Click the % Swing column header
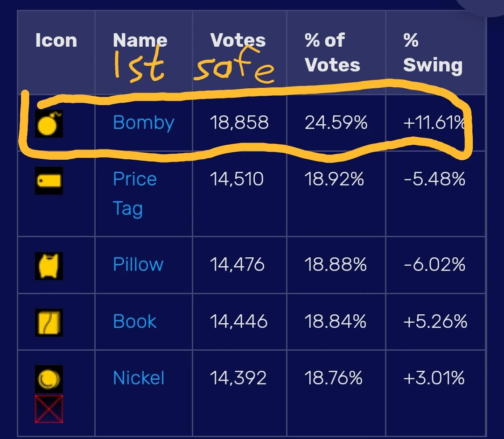 [x=433, y=52]
